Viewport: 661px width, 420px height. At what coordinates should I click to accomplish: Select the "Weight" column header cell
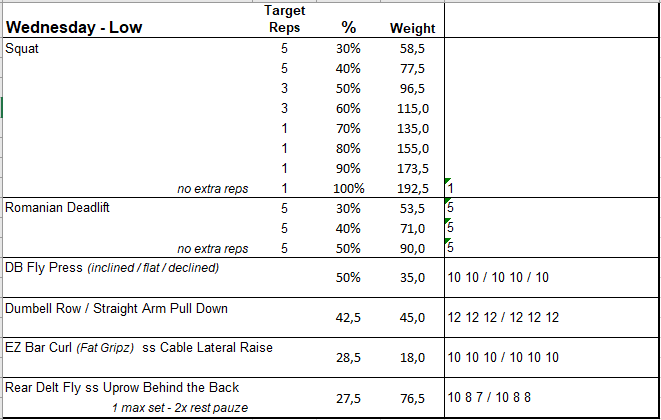pyautogui.click(x=412, y=28)
